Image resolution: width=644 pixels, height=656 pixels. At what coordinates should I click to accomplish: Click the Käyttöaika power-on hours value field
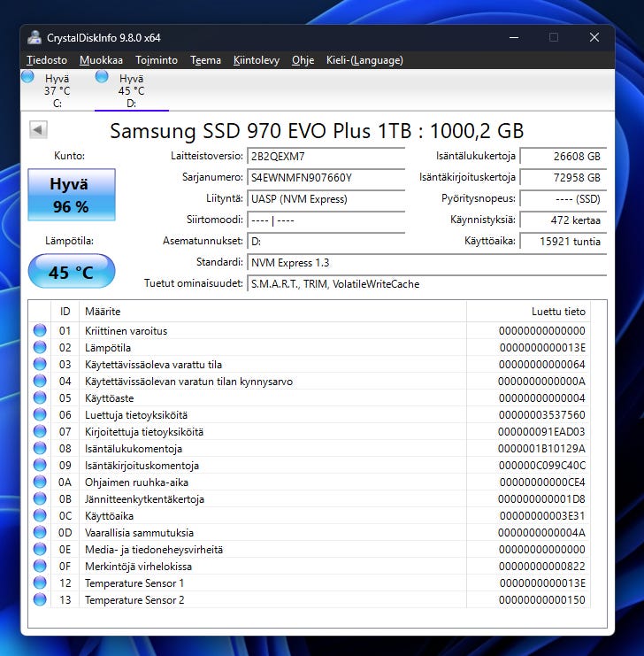[x=563, y=241]
